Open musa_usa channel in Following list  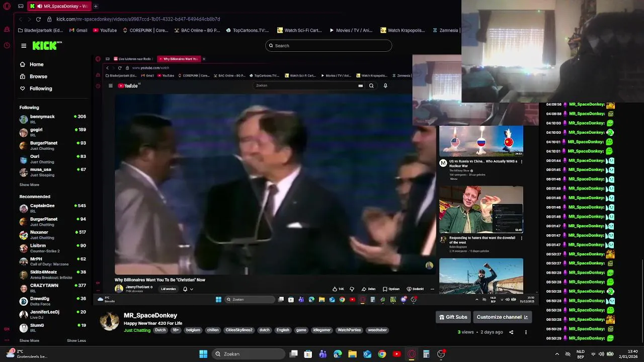tap(53, 172)
